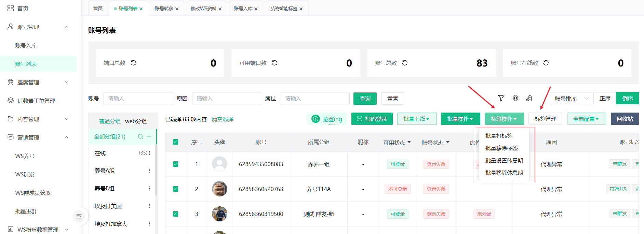Add a new group with plus icon
644x234 pixels.
pyautogui.click(x=149, y=136)
